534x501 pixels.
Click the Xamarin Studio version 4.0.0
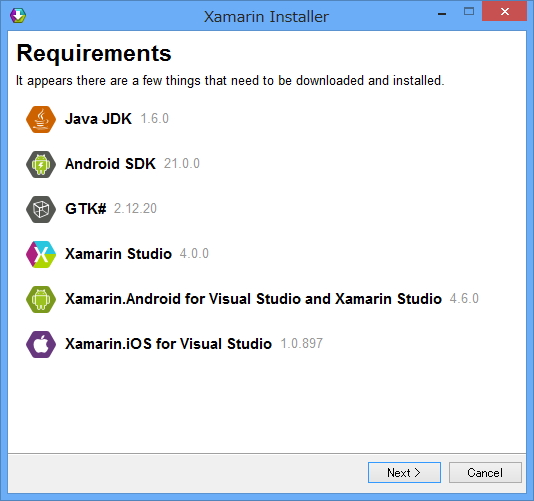(x=194, y=253)
